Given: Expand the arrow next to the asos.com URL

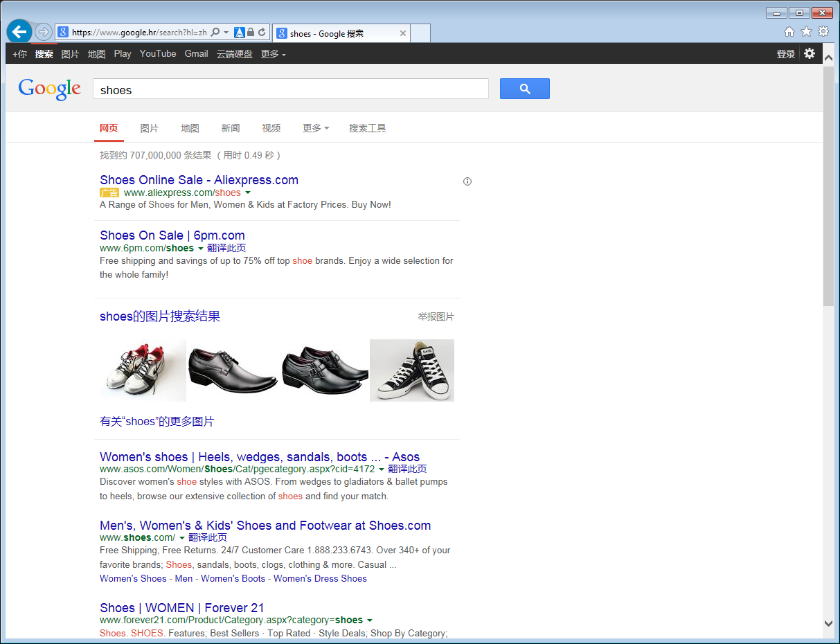Looking at the screenshot, I should (381, 469).
